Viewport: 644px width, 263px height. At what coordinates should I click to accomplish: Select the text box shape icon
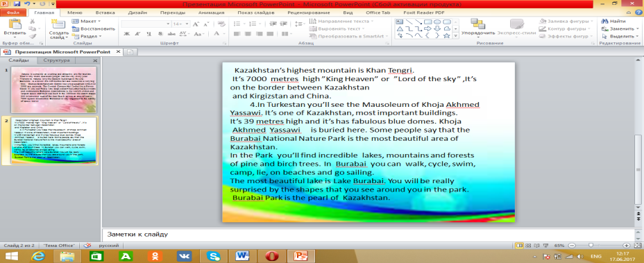[x=399, y=22]
